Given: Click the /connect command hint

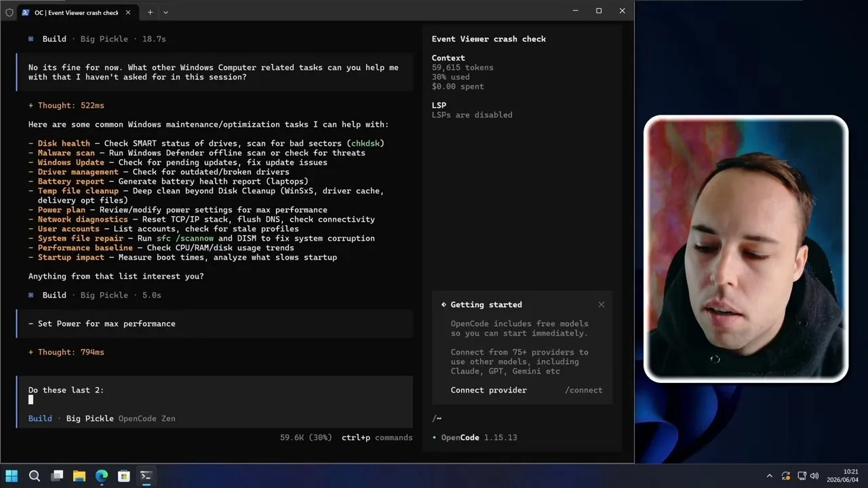Looking at the screenshot, I should (x=583, y=390).
